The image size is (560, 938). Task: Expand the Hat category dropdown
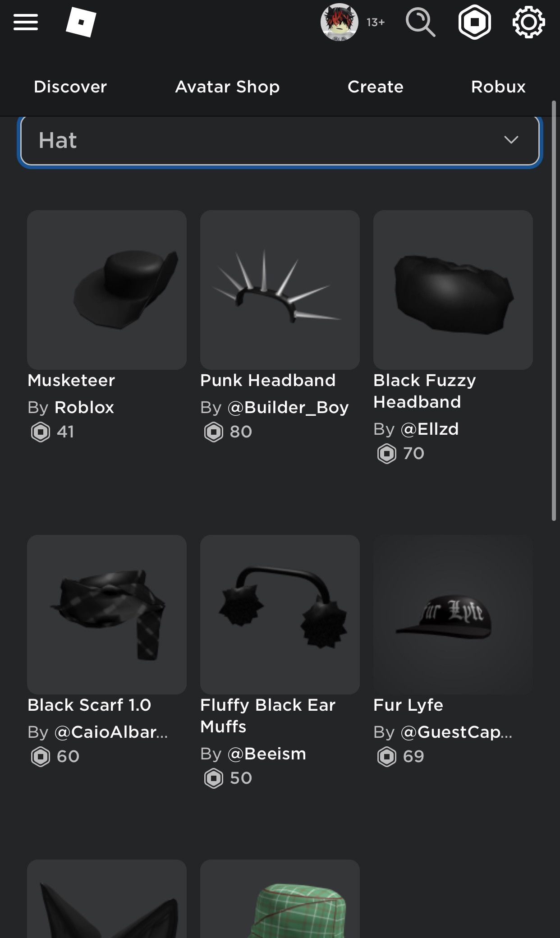pos(280,140)
